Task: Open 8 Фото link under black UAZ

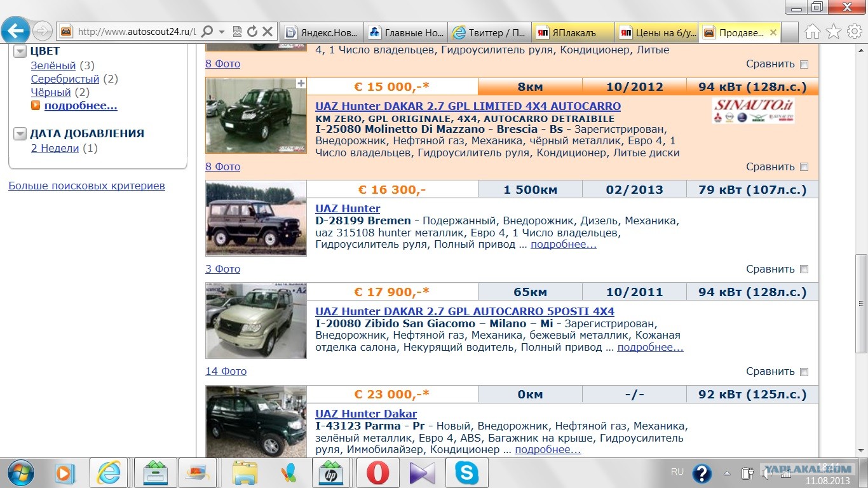Action: coord(222,166)
